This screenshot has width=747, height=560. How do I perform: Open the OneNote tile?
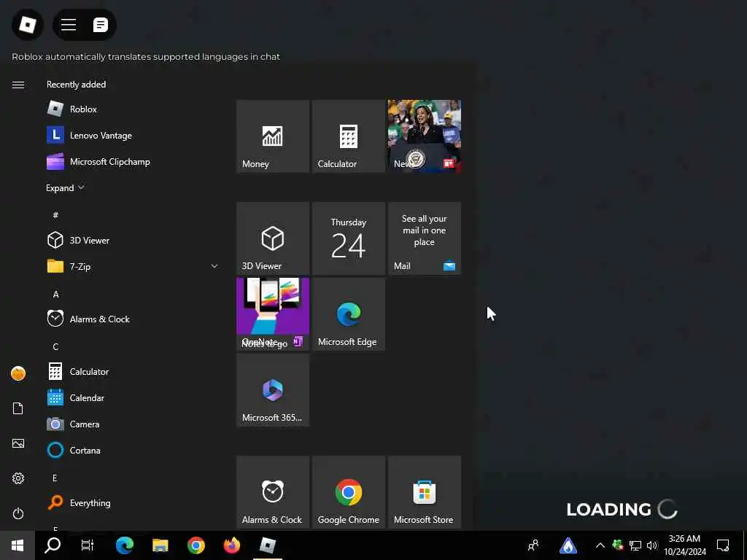(273, 314)
